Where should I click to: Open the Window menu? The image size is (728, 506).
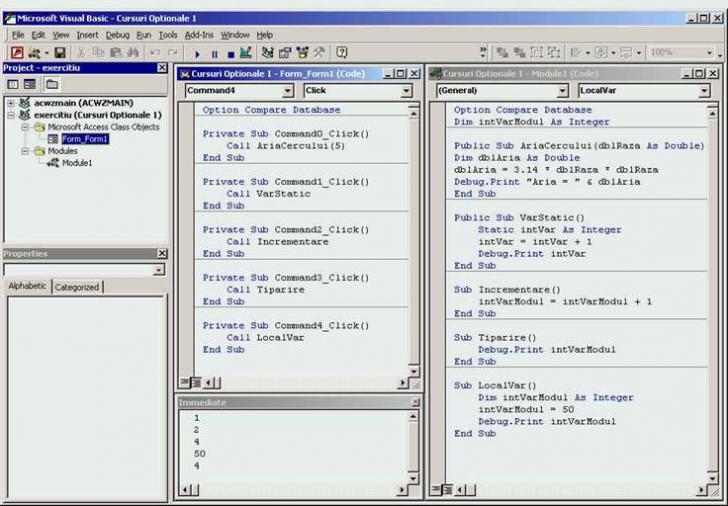(235, 35)
